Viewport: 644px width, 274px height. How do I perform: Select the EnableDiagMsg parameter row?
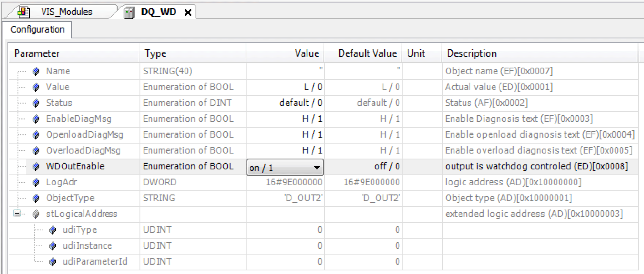pyautogui.click(x=324, y=119)
